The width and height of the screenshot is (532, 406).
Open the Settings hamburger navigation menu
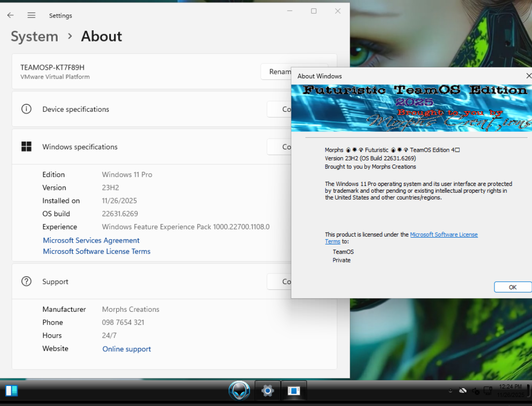pyautogui.click(x=32, y=15)
